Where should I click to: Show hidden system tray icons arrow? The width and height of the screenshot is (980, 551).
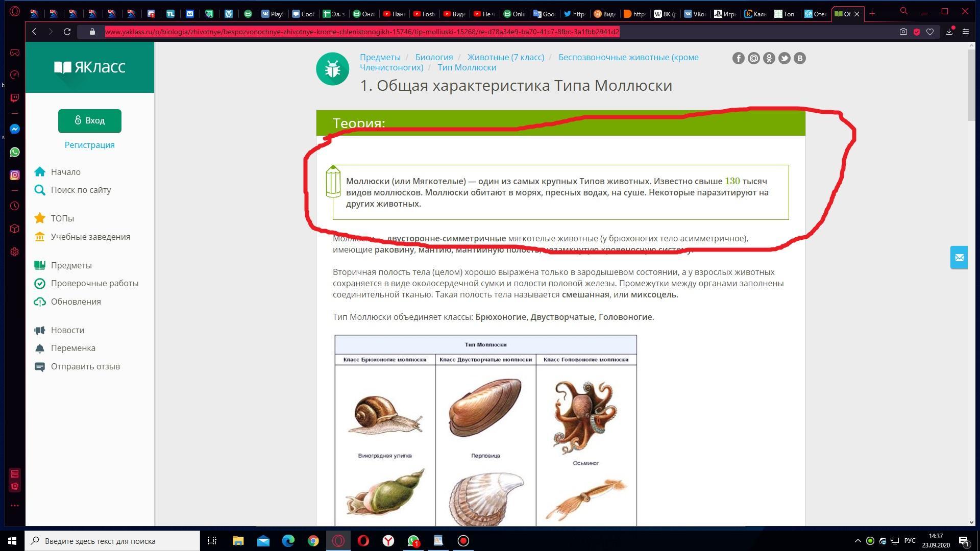click(x=857, y=541)
